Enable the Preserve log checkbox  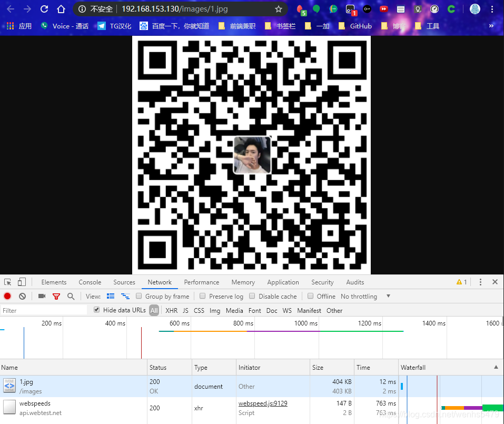pos(202,296)
